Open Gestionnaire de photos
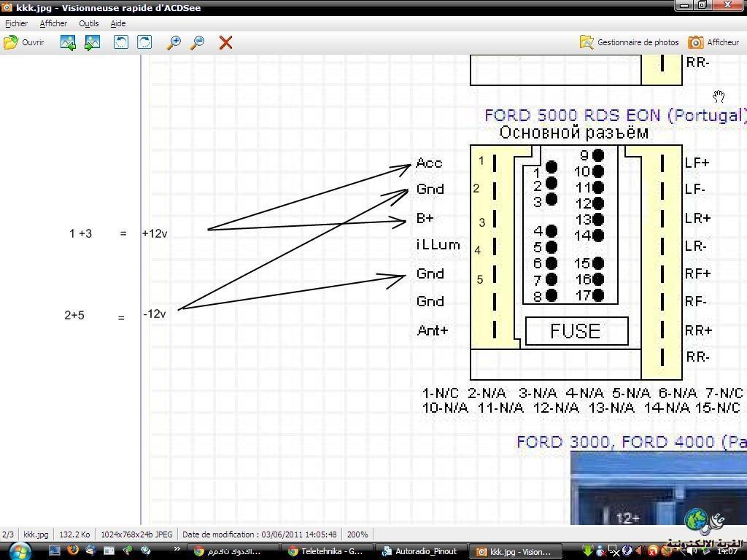This screenshot has width=747, height=560. (x=630, y=42)
